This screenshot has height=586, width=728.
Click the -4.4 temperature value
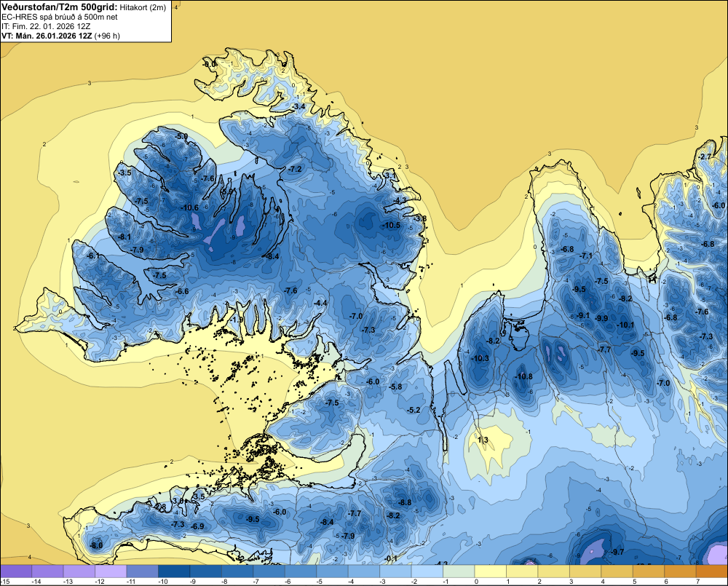(x=320, y=304)
